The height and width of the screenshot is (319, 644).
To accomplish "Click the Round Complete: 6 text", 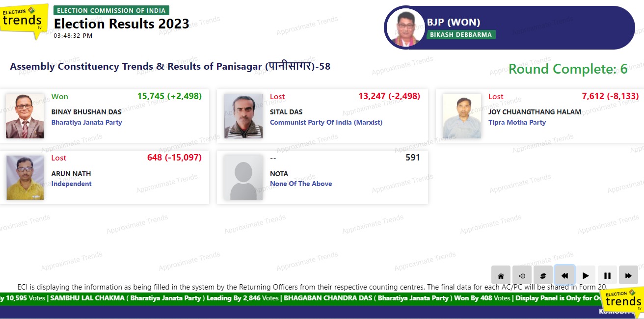I will tap(568, 69).
